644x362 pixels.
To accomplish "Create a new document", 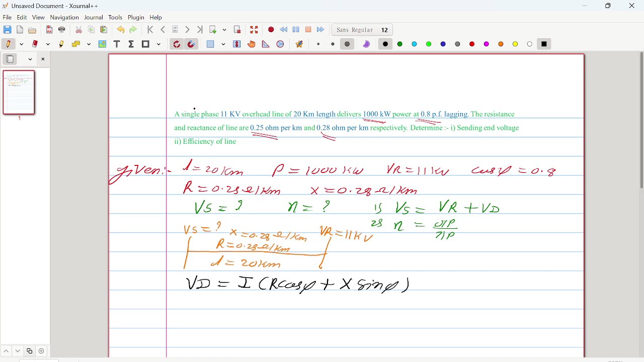I will tap(20, 30).
